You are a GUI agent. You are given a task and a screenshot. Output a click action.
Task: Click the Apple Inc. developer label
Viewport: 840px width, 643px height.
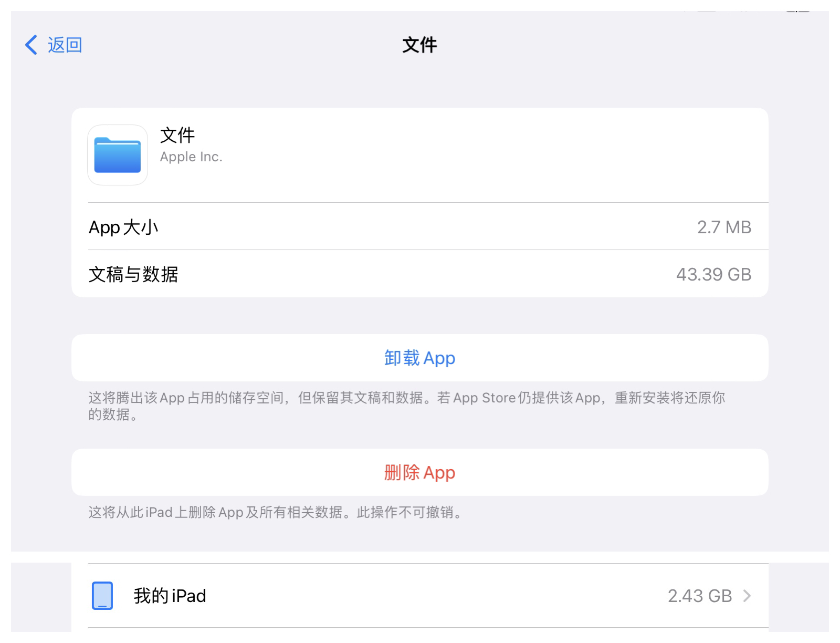pos(191,157)
